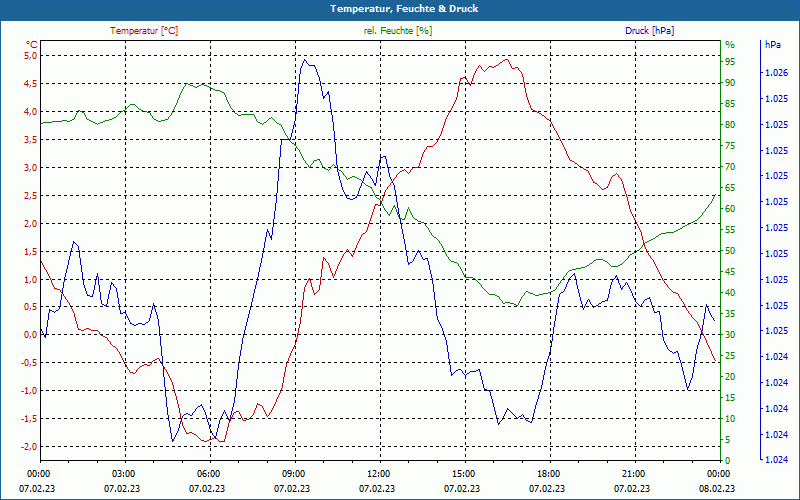Click the 5,0 temperature axis value

click(x=31, y=56)
